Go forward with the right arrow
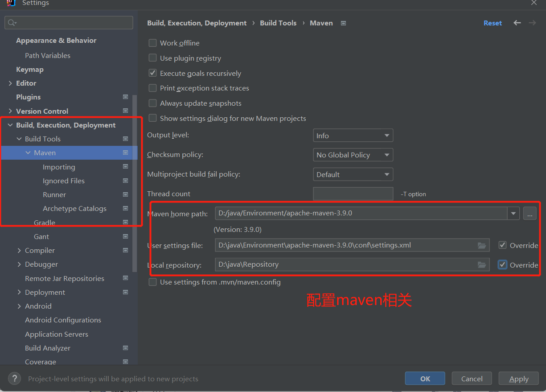 pyautogui.click(x=532, y=23)
